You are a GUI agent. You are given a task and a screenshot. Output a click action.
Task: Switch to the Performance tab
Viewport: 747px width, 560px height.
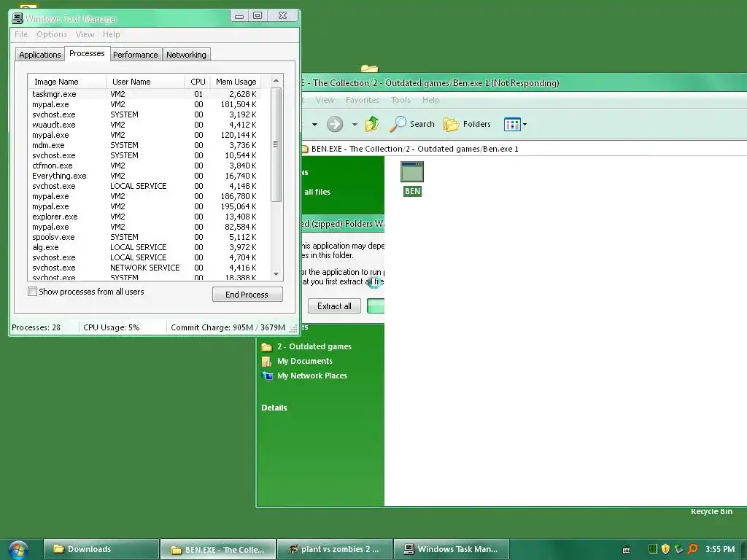tap(135, 55)
